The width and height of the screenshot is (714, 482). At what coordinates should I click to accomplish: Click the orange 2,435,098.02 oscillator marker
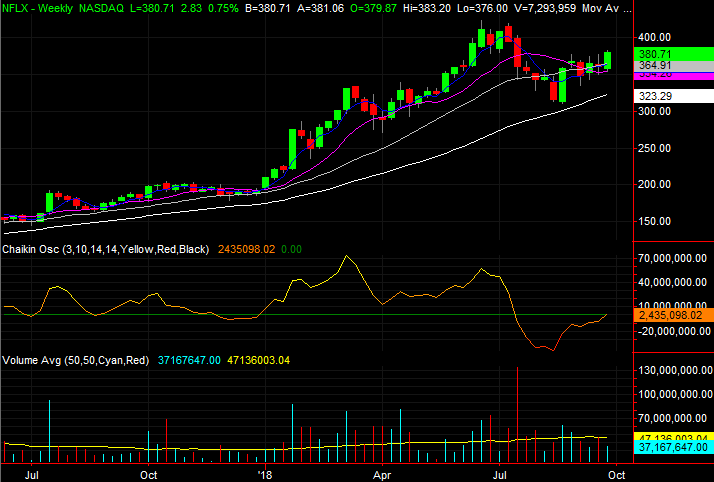(673, 315)
